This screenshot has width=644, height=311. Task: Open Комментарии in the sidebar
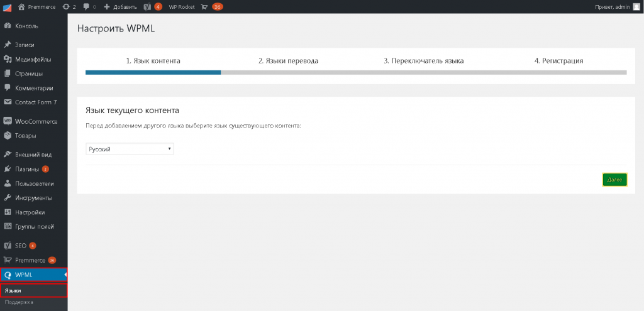click(34, 88)
